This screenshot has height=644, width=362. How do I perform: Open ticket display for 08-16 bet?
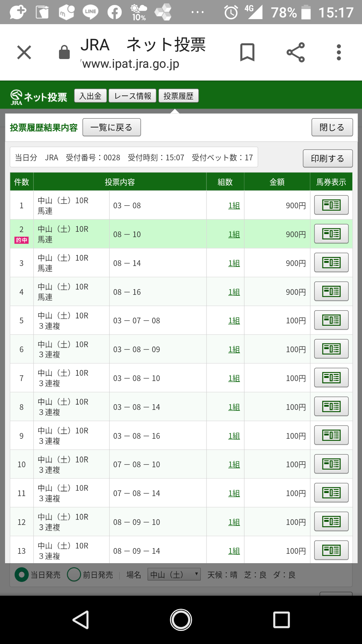pos(331,291)
